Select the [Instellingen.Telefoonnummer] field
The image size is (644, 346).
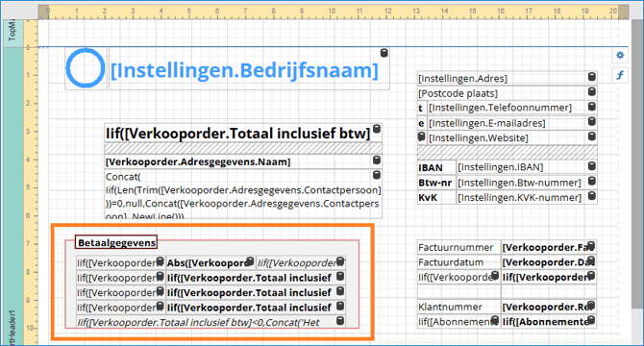512,108
